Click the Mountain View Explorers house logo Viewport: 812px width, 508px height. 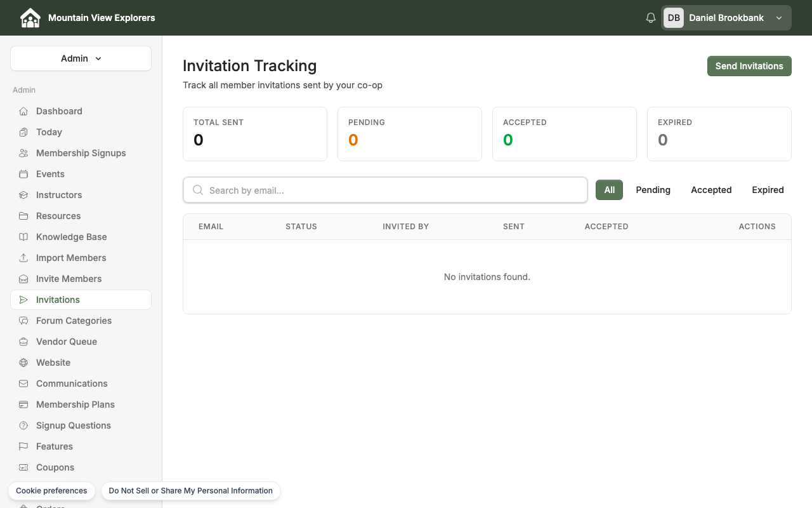(30, 18)
